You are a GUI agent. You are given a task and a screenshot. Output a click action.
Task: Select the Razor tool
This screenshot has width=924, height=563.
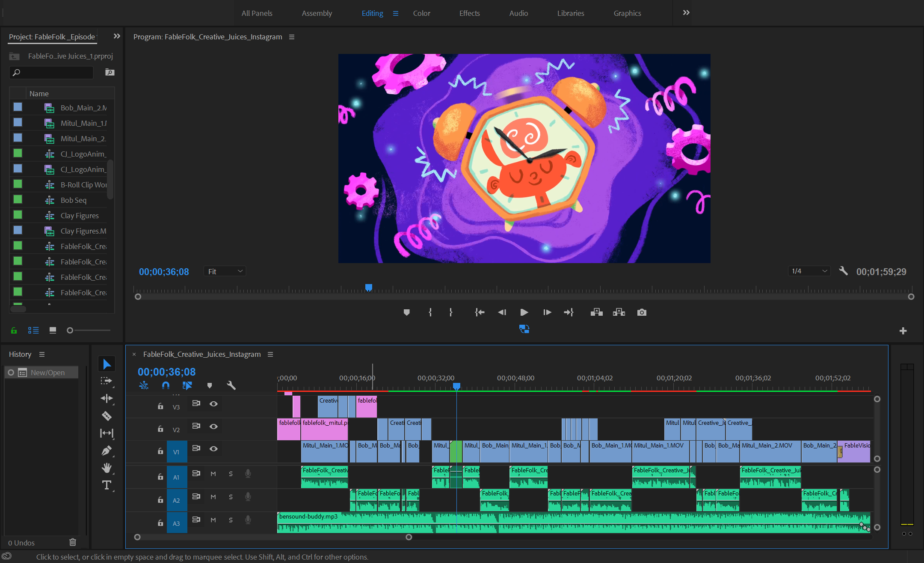tap(107, 415)
